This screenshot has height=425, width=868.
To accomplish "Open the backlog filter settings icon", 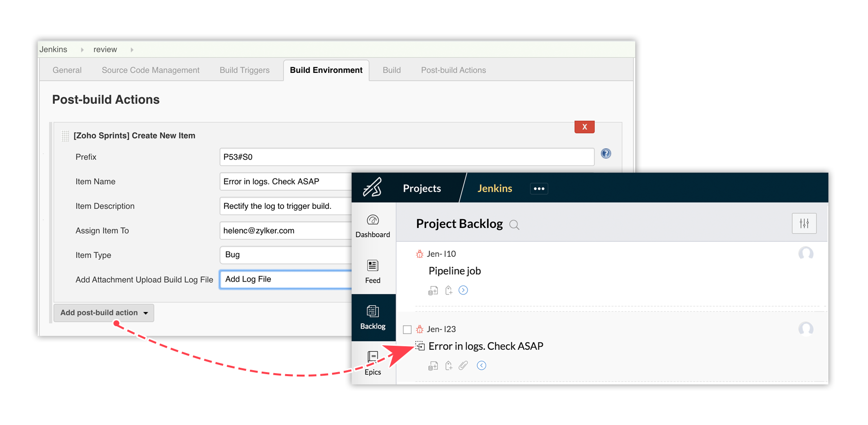I will coord(804,224).
